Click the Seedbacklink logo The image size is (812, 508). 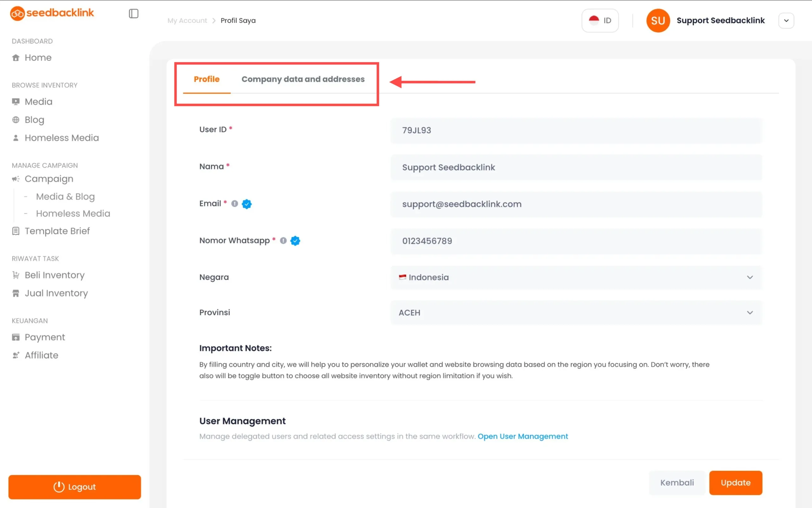[x=52, y=13]
